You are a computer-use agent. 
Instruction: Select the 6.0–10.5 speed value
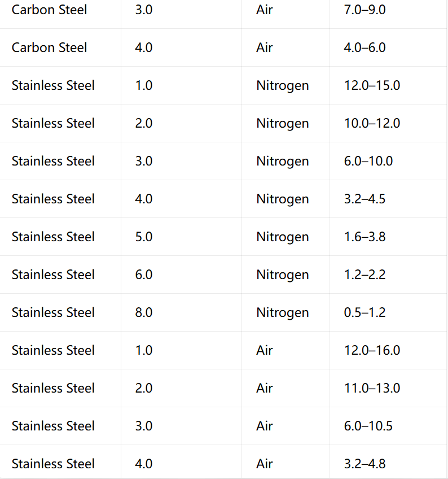(368, 426)
